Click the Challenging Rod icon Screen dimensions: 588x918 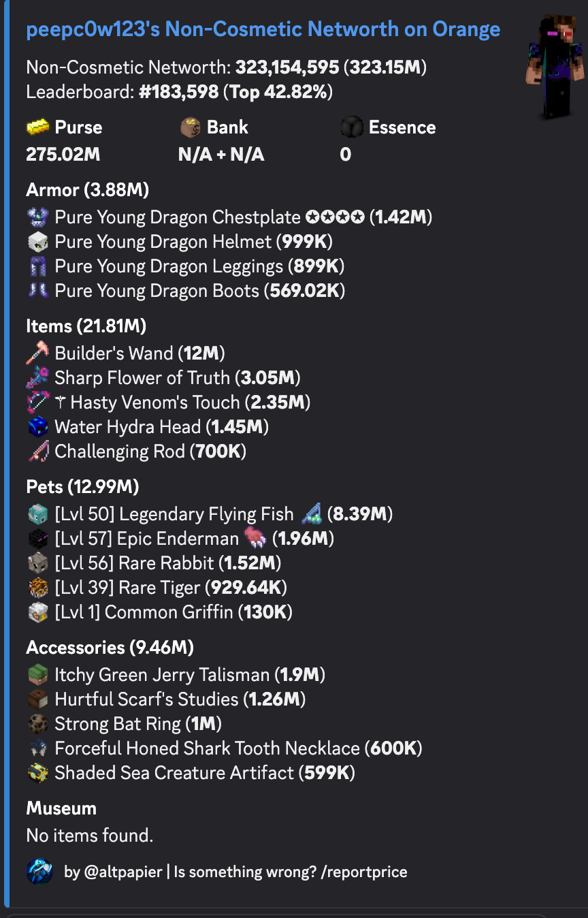click(x=37, y=452)
